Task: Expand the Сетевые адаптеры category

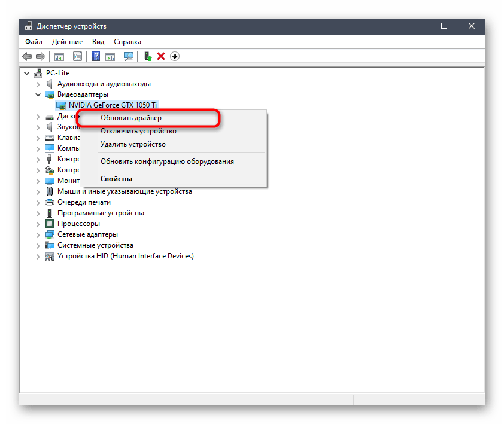Action: pyautogui.click(x=38, y=234)
